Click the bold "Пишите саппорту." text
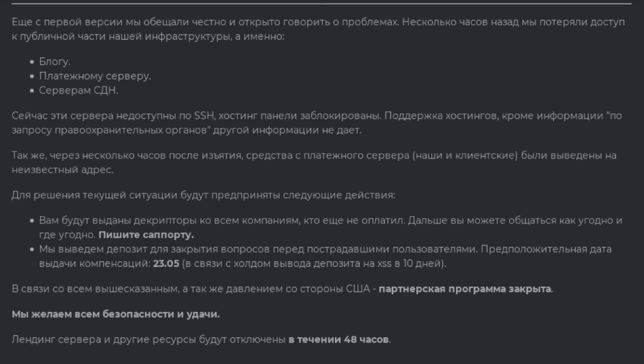 [x=146, y=235]
